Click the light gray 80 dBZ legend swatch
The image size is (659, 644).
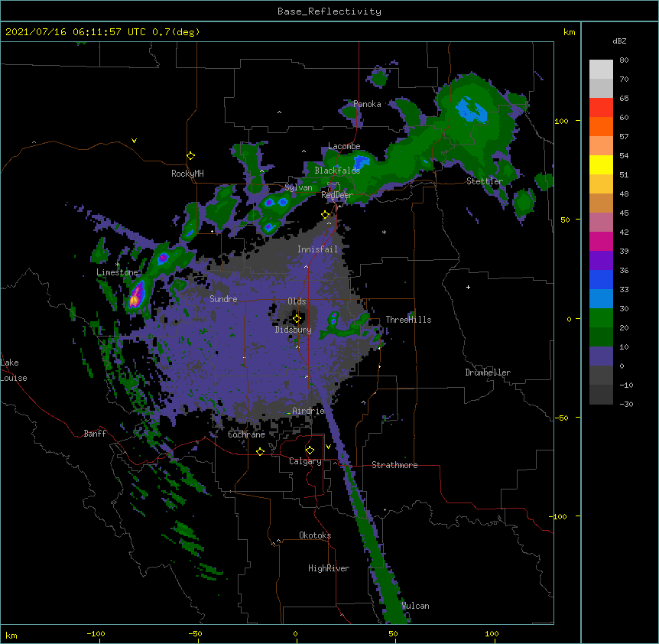pyautogui.click(x=601, y=70)
